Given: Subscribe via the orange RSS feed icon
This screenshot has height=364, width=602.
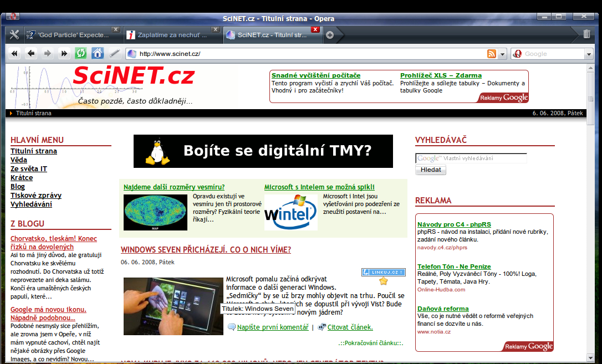Looking at the screenshot, I should tap(492, 54).
